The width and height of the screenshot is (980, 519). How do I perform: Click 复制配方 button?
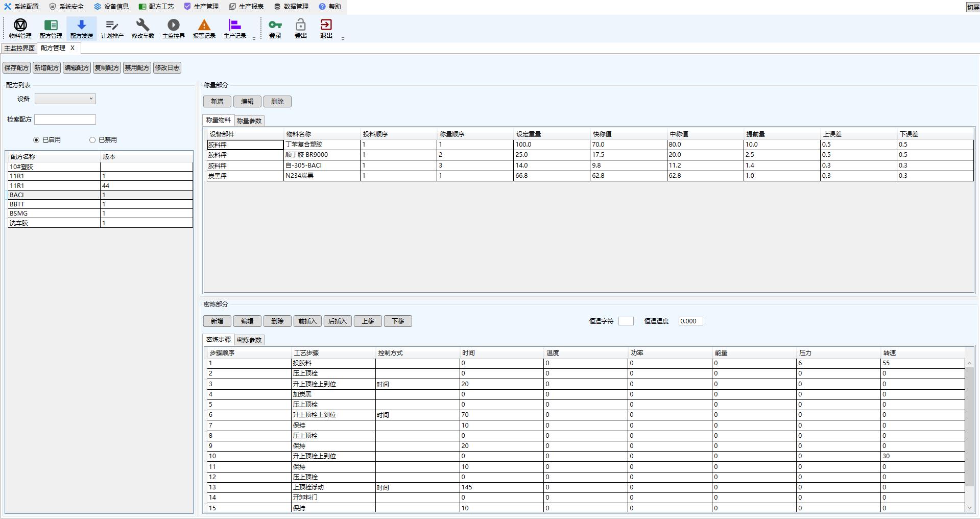point(107,68)
